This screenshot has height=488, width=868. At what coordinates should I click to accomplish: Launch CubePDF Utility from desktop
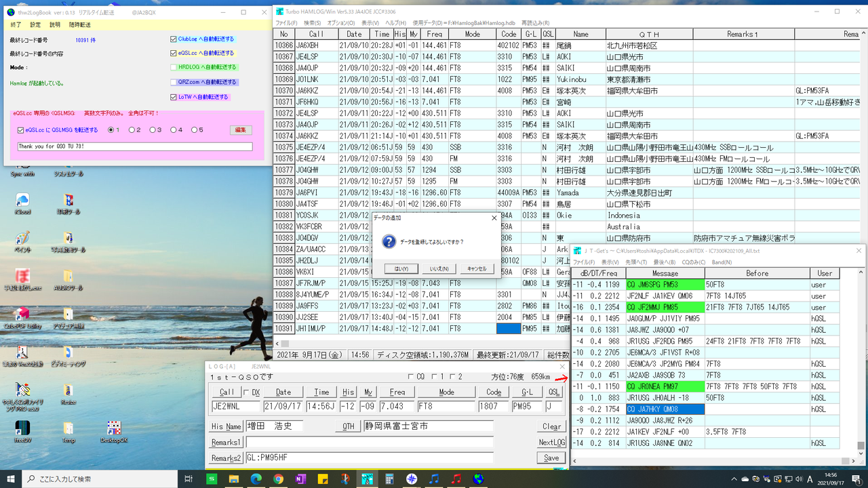[x=22, y=314]
